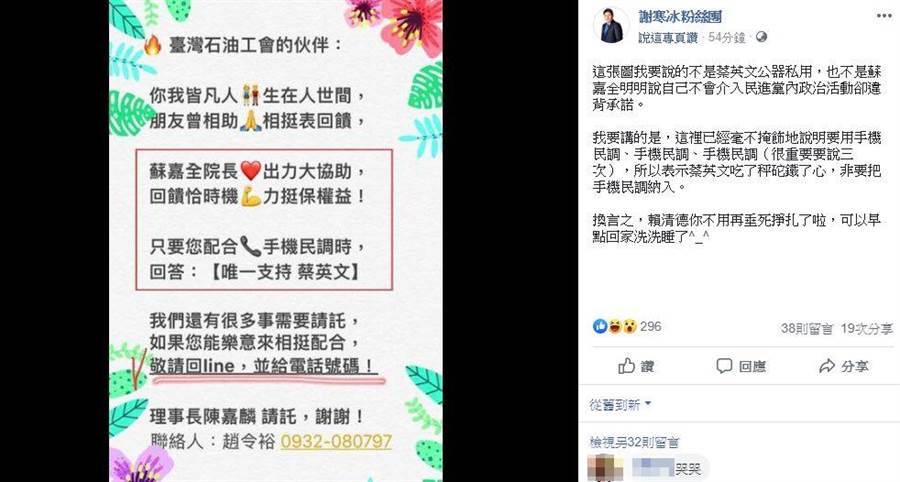Click the blue Like reaction icon
Image resolution: width=900 pixels, height=482 pixels.
coord(600,326)
